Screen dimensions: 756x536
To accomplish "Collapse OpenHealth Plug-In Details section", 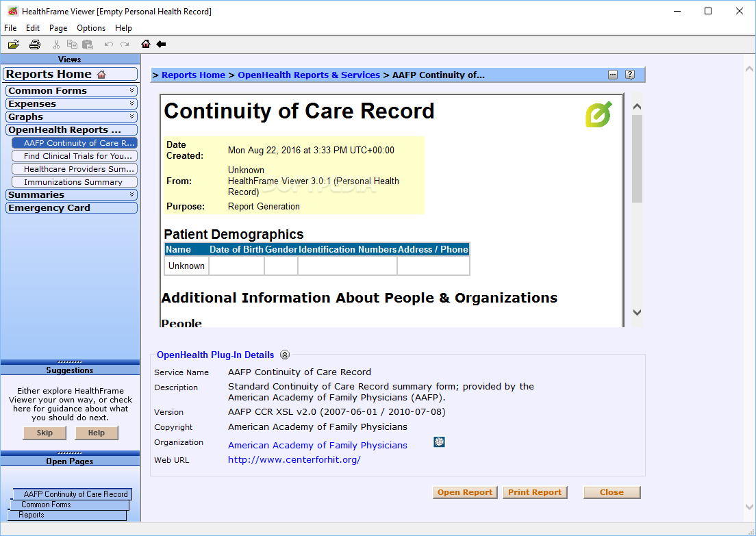I will tap(285, 355).
